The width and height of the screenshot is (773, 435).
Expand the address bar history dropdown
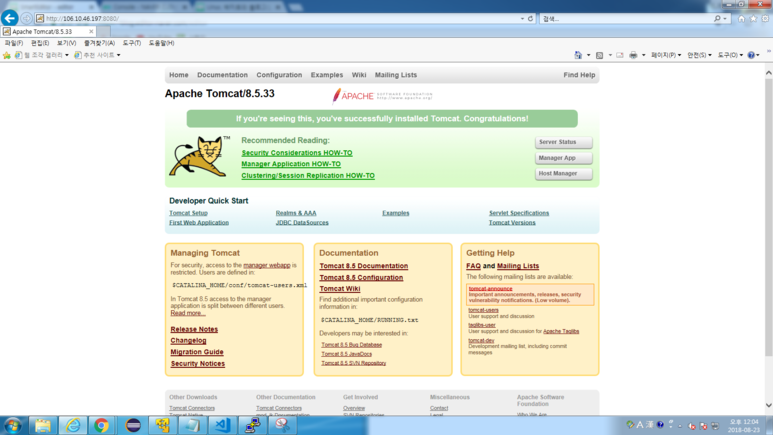pos(522,19)
